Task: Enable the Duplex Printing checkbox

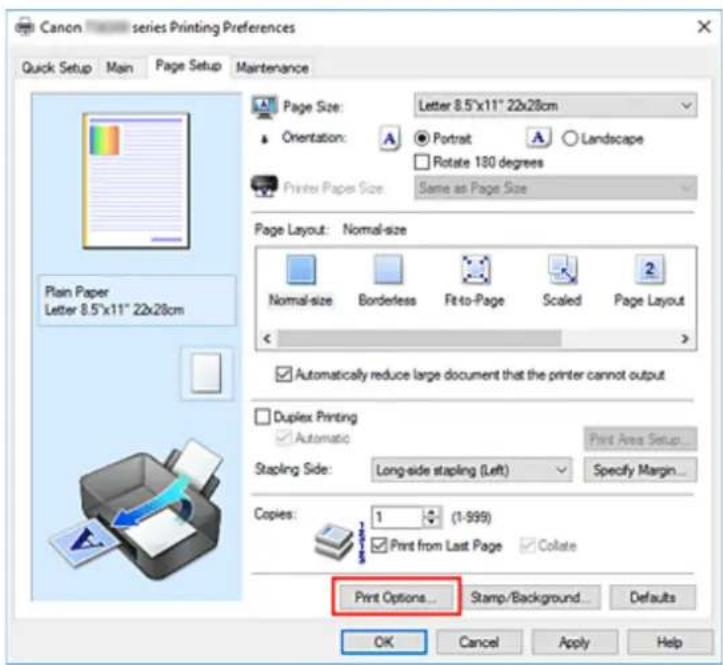Action: (x=262, y=417)
